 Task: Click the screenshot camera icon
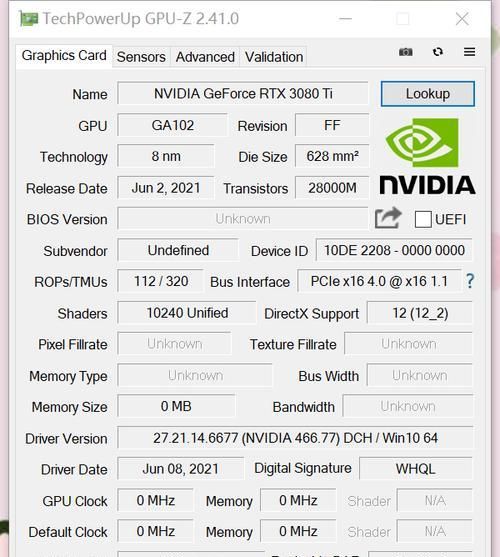pos(406,52)
